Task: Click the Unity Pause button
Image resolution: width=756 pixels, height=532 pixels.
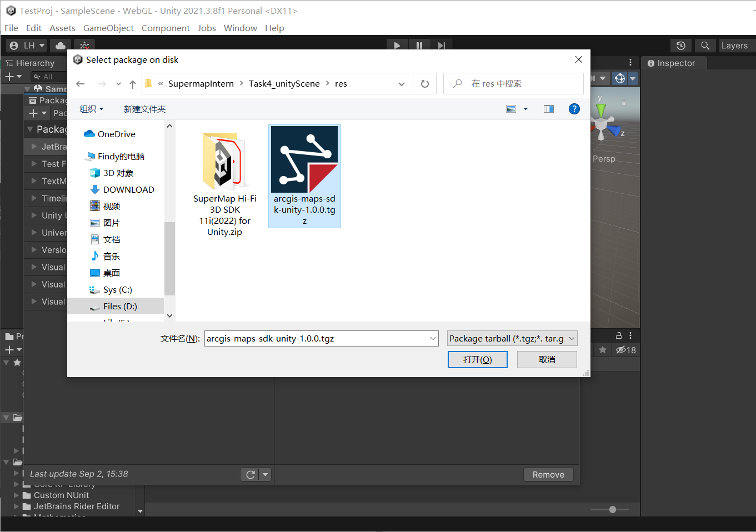Action: [x=419, y=45]
